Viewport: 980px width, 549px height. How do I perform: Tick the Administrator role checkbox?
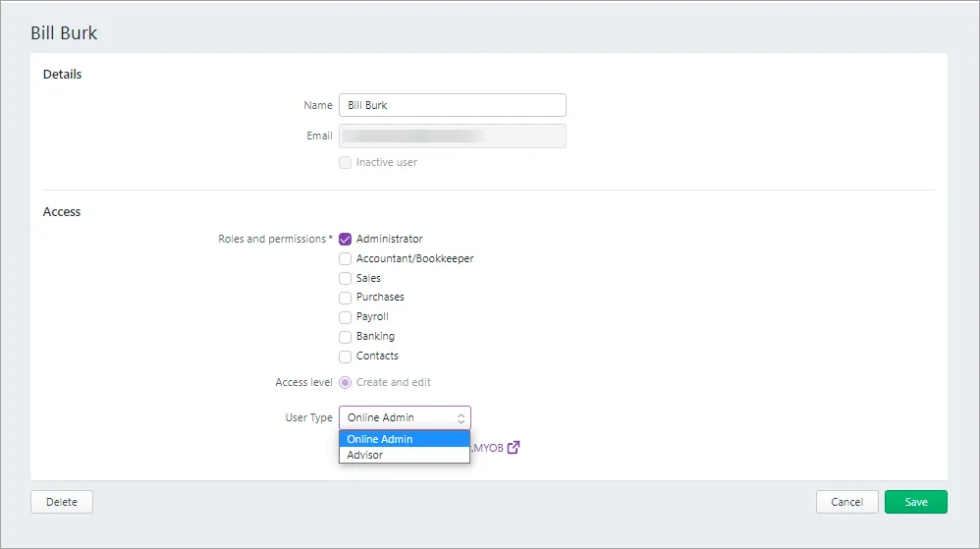click(x=345, y=239)
